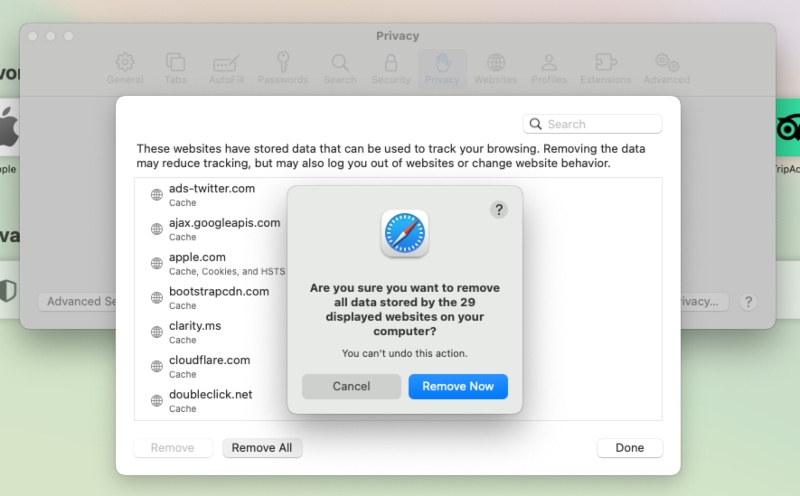Viewport: 800px width, 496px height.
Task: Open the Profiles settings tab
Action: 549,69
